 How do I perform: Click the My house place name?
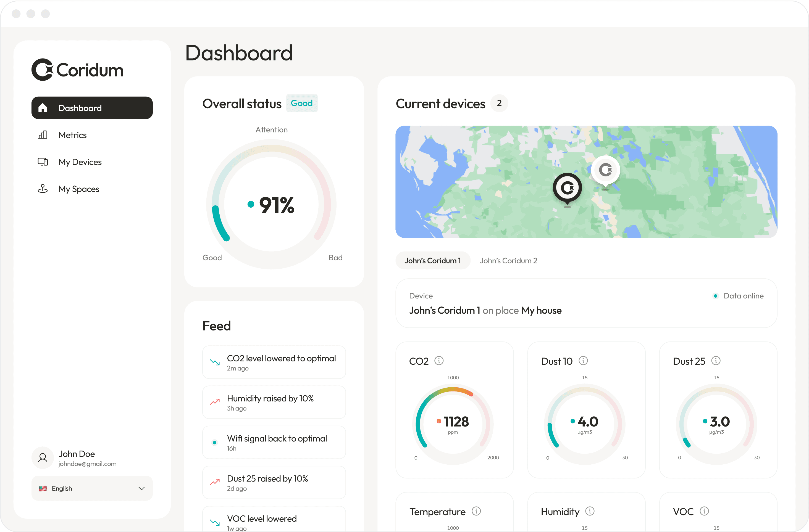(541, 311)
